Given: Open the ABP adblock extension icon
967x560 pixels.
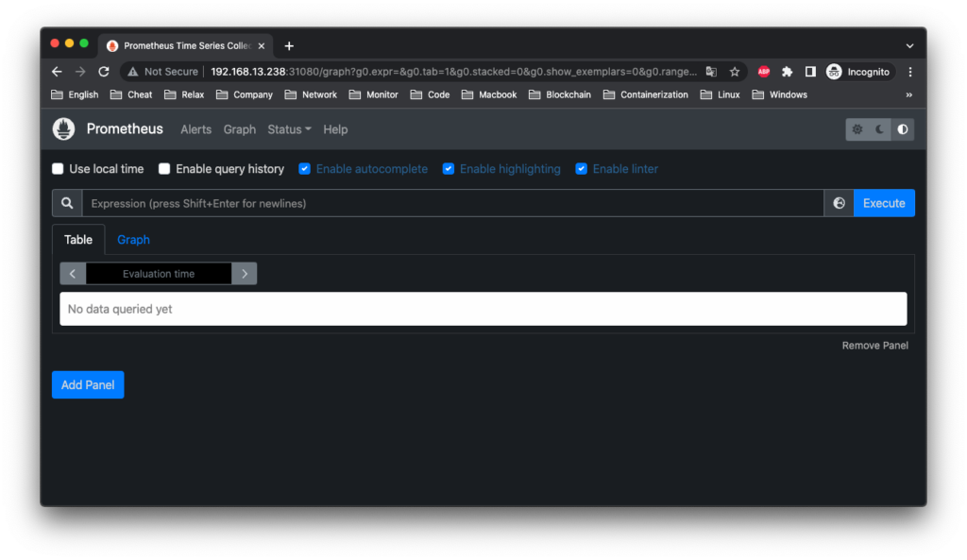Looking at the screenshot, I should tap(763, 72).
